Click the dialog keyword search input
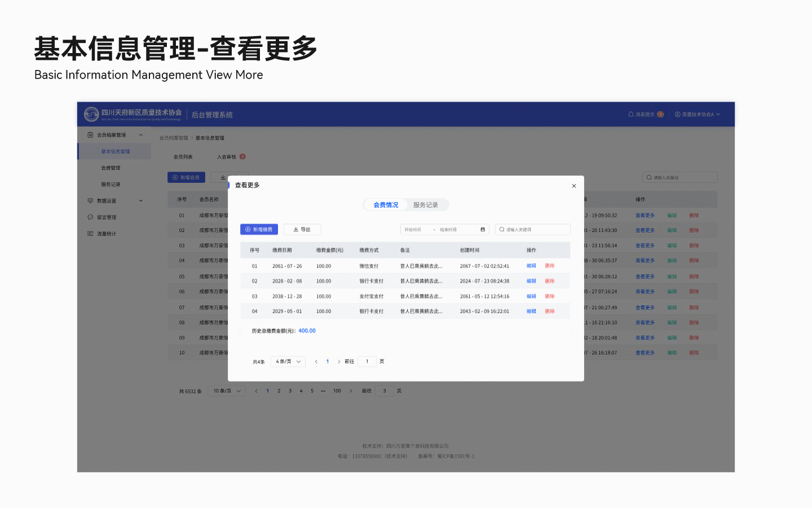 point(533,230)
